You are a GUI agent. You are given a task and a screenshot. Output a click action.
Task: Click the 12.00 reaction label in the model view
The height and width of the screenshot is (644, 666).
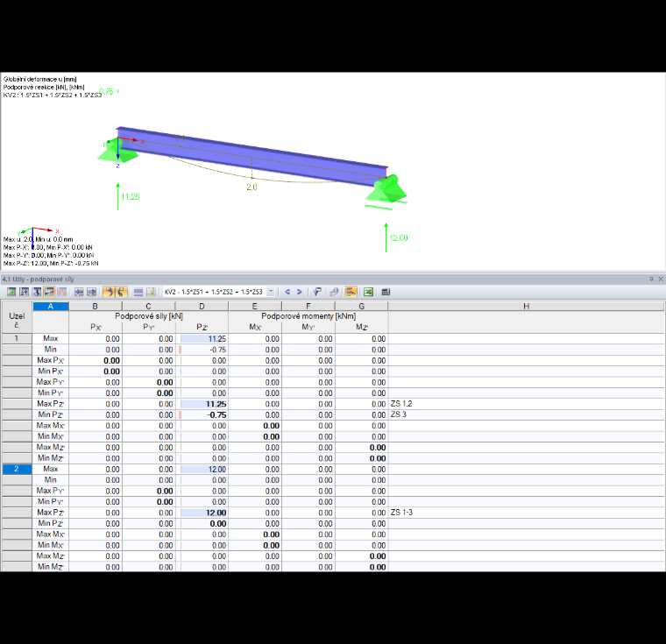coord(399,238)
